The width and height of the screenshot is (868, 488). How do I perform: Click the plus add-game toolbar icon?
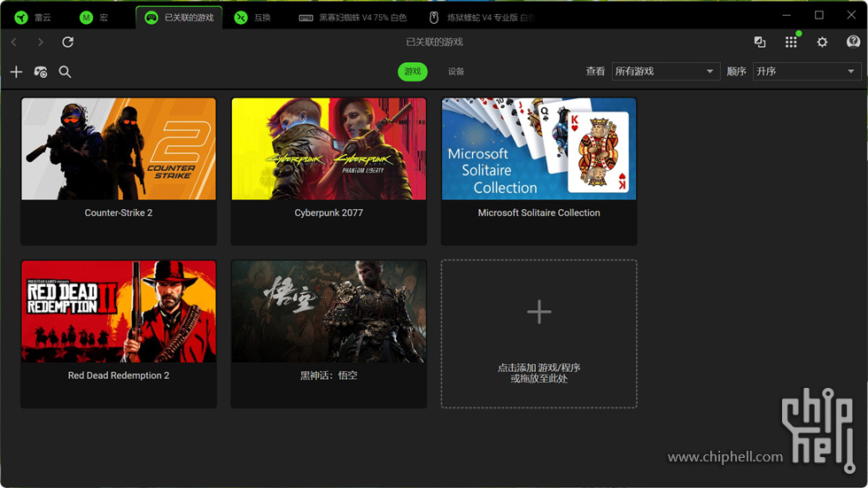click(16, 72)
